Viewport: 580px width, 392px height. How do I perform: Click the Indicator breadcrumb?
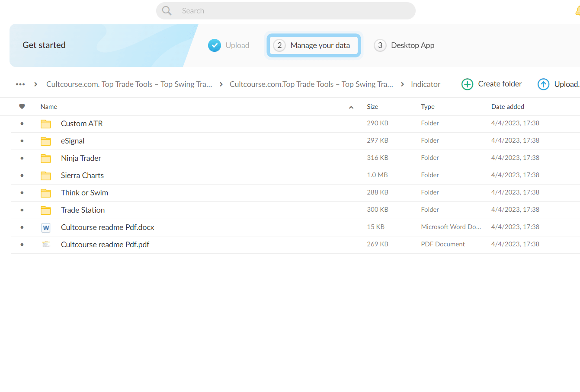click(x=426, y=84)
